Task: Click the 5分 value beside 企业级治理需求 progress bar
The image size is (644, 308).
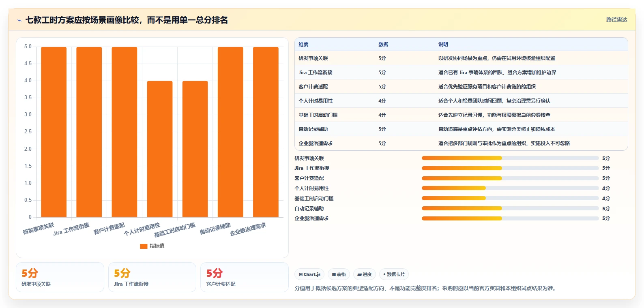Action: (606, 218)
